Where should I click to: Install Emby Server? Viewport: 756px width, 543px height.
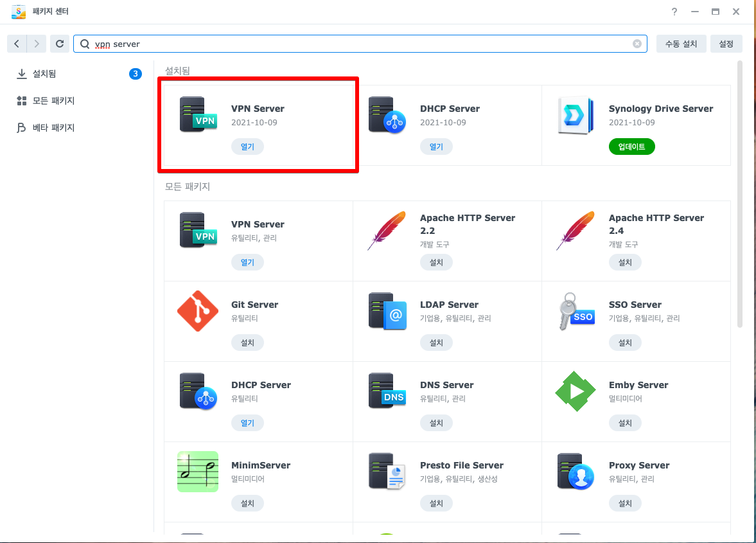(626, 423)
